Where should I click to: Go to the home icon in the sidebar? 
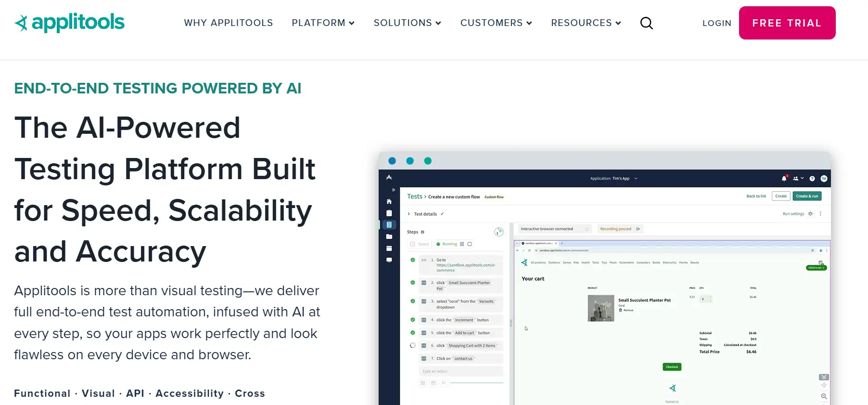pos(389,201)
